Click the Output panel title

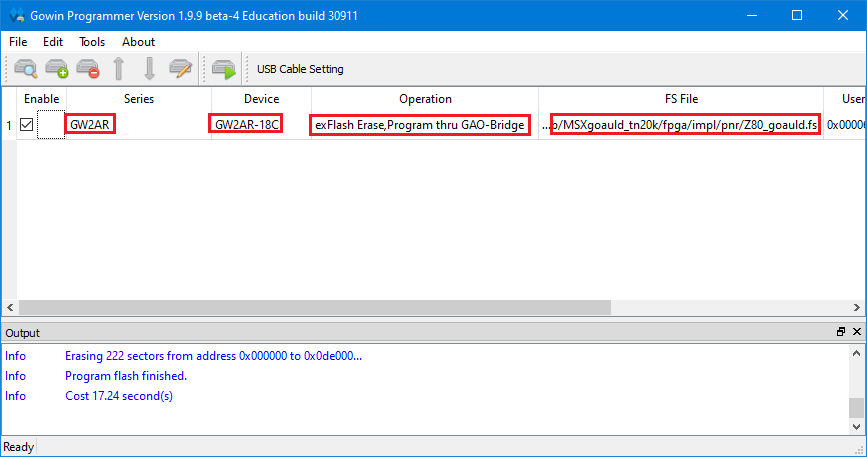pos(23,333)
